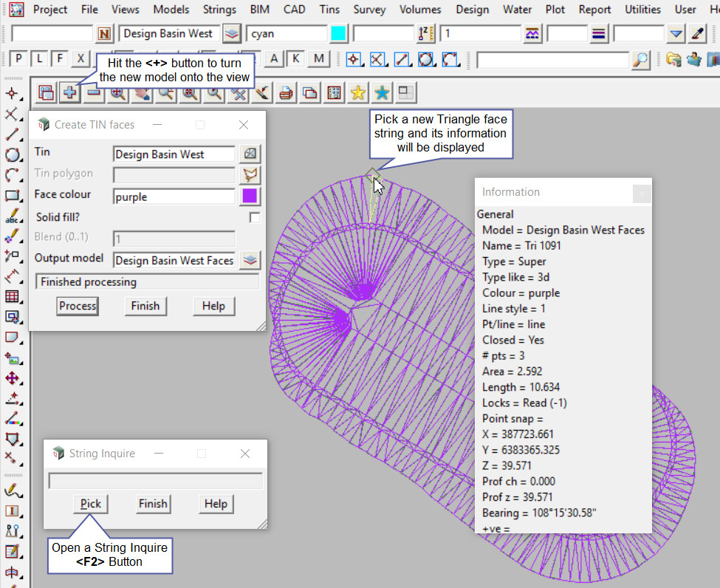Click the plus button to add model to view
The image size is (720, 588).
[70, 93]
